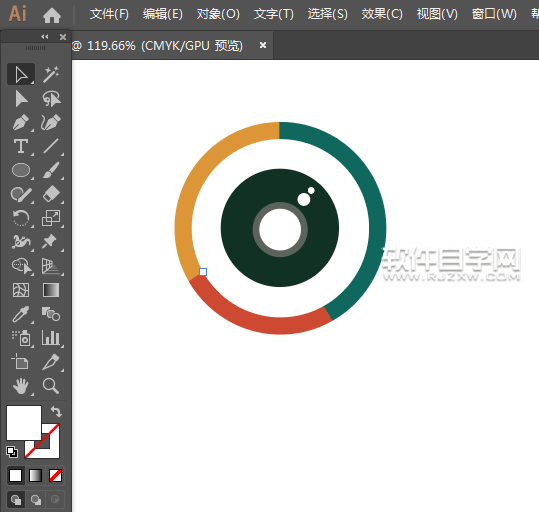Pick the Paintbrush tool
Viewport: 539px width, 512px height.
(51, 170)
